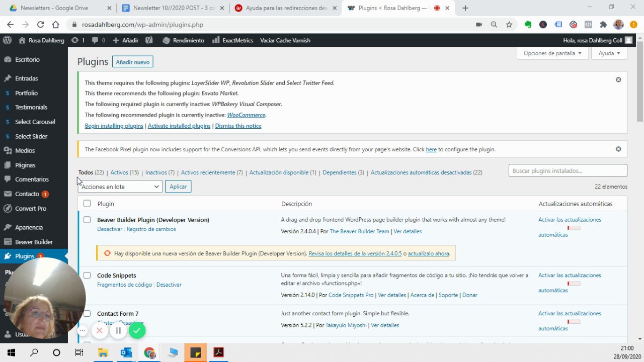The width and height of the screenshot is (644, 362).
Task: Show Dependientes plugins filter
Action: pos(343,172)
